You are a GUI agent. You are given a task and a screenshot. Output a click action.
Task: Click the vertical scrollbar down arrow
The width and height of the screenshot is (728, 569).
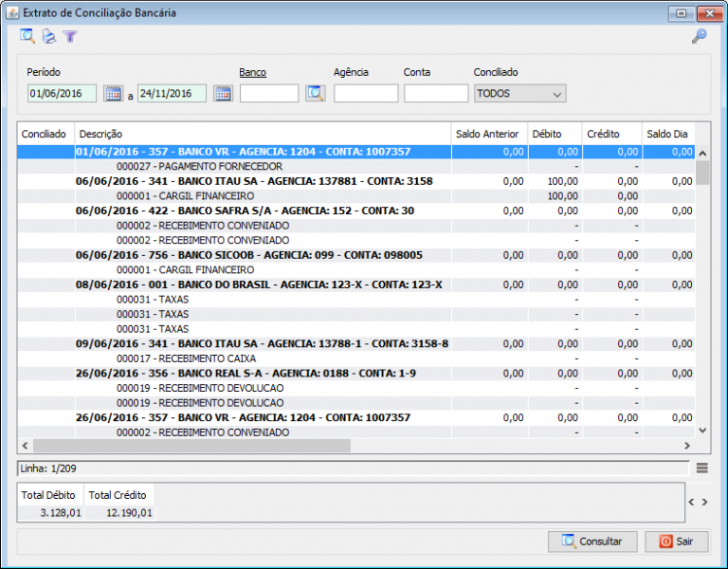(702, 430)
